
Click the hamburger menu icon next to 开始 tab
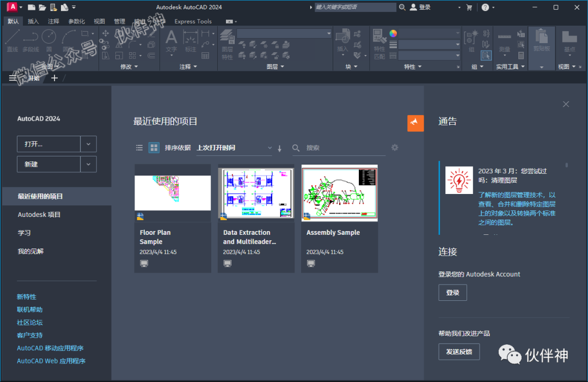click(x=13, y=78)
